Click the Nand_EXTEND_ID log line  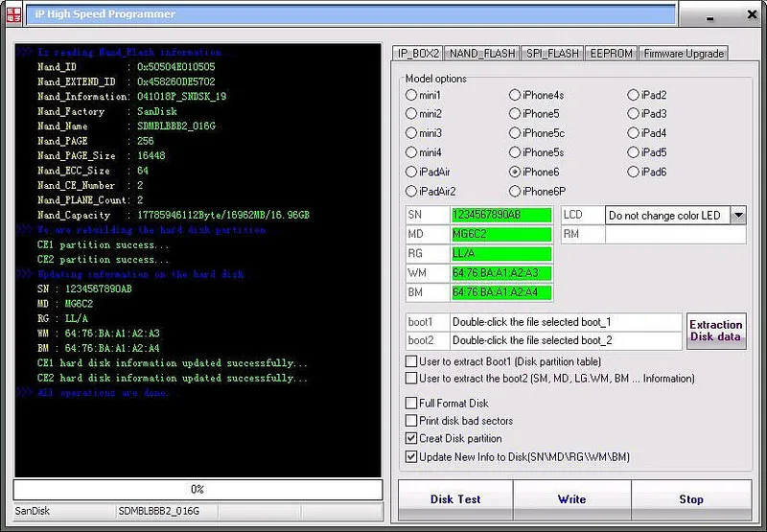click(x=127, y=81)
